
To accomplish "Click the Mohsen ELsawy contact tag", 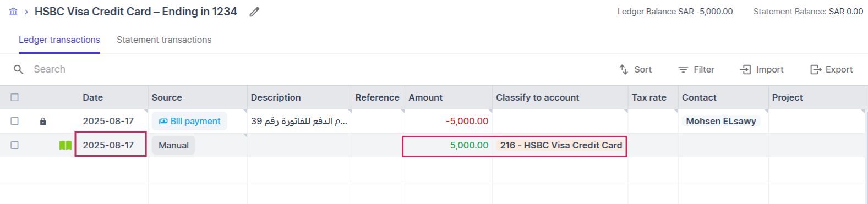I will pos(721,121).
